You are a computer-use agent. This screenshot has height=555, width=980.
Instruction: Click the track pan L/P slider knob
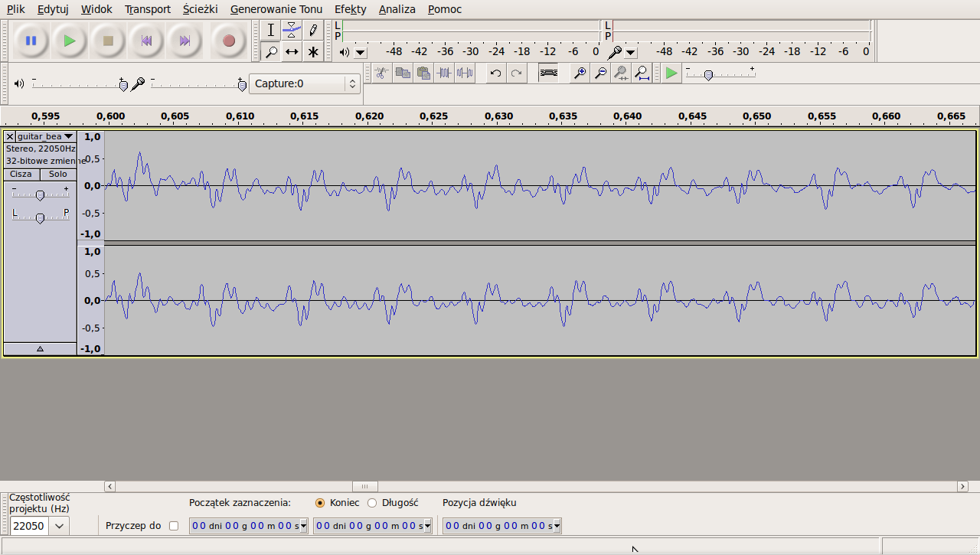(x=40, y=218)
